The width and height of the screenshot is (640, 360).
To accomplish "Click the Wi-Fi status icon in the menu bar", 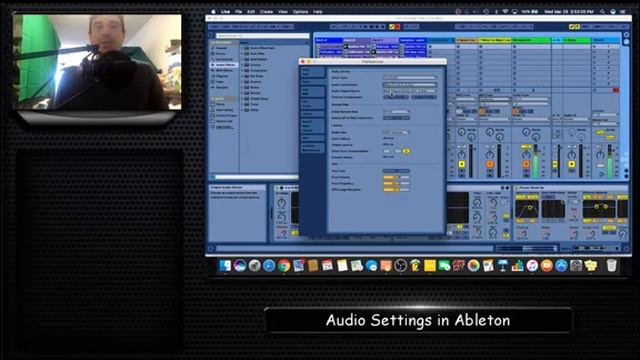I will [x=505, y=11].
